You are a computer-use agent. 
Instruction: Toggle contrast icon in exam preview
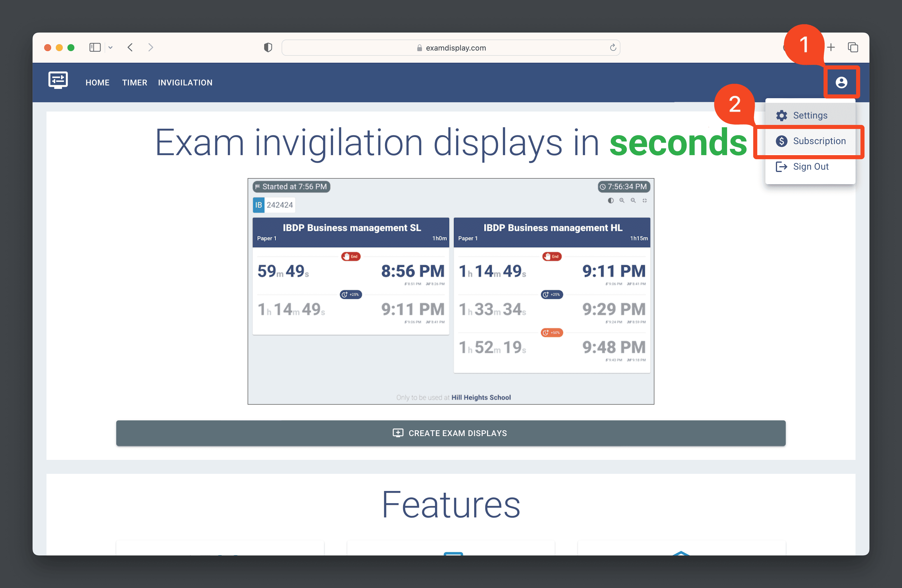click(611, 200)
